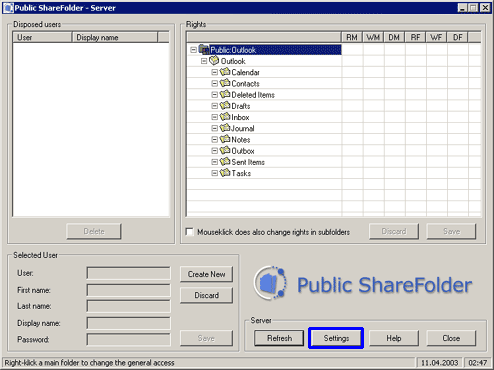The height and width of the screenshot is (370, 494).
Task: Click the DF rights column header
Action: point(457,37)
